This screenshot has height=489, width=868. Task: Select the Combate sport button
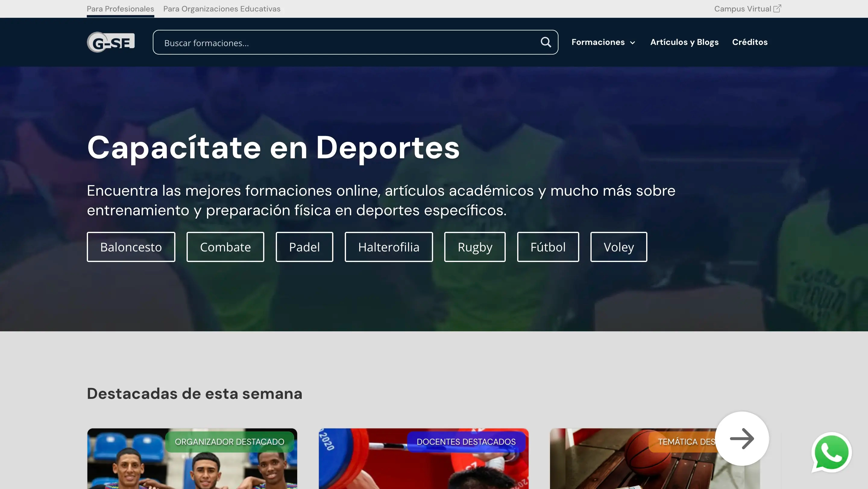225,247
